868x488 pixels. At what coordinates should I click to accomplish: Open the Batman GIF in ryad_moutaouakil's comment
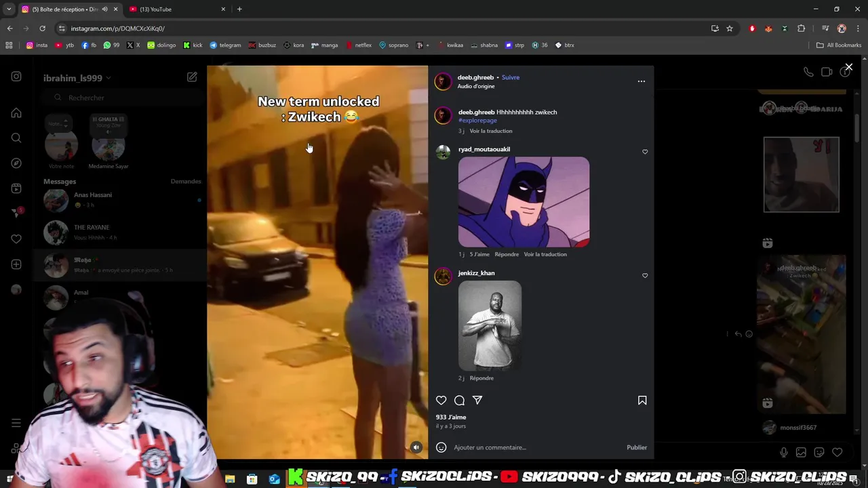click(x=524, y=202)
